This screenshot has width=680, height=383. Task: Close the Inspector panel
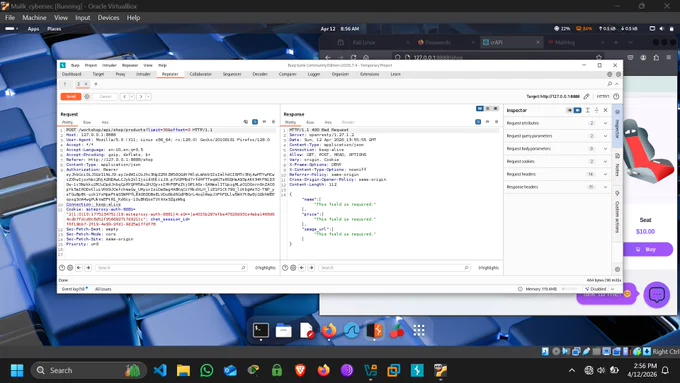(x=605, y=110)
